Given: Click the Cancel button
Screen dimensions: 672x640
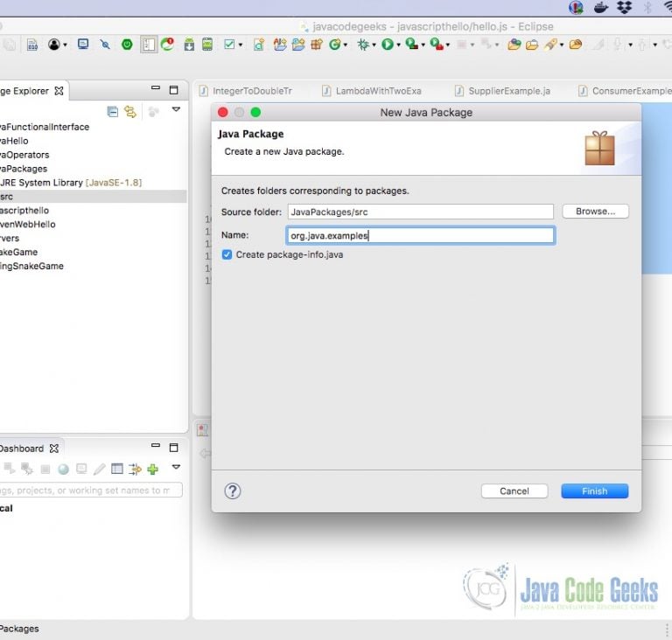Looking at the screenshot, I should 514,490.
